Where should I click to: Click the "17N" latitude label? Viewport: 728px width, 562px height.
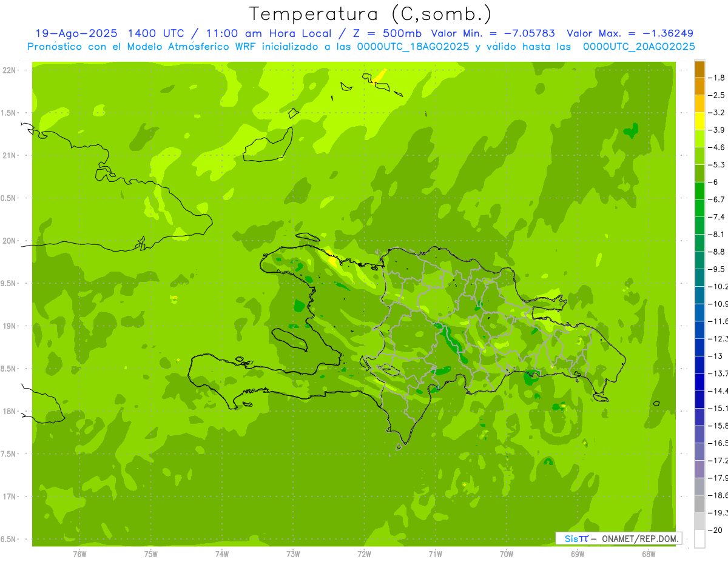tap(10, 497)
